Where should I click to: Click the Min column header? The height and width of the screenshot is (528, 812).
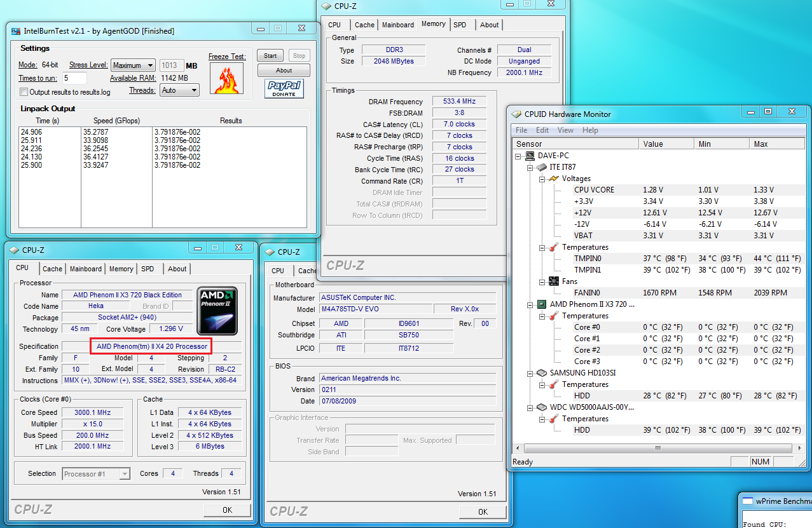[722, 144]
